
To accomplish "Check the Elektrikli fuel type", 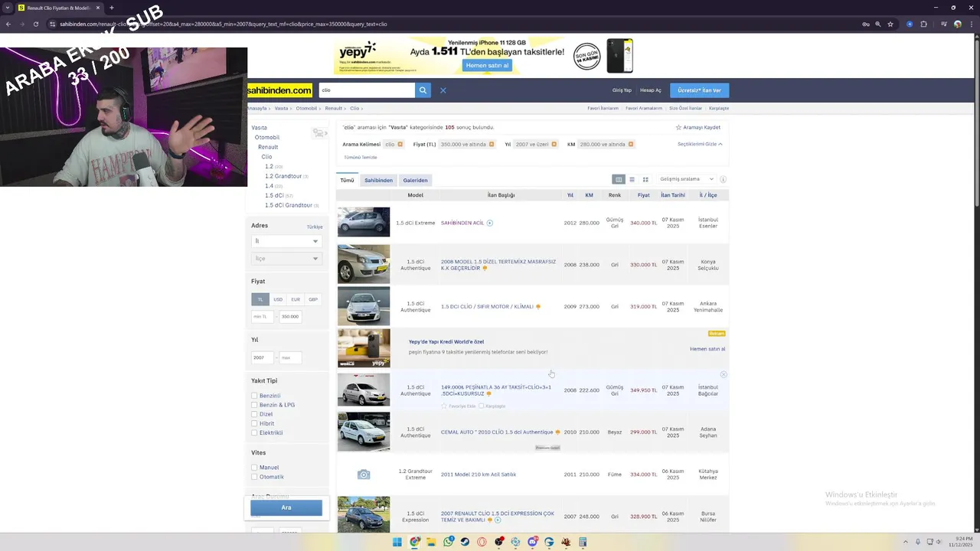I will (x=254, y=432).
